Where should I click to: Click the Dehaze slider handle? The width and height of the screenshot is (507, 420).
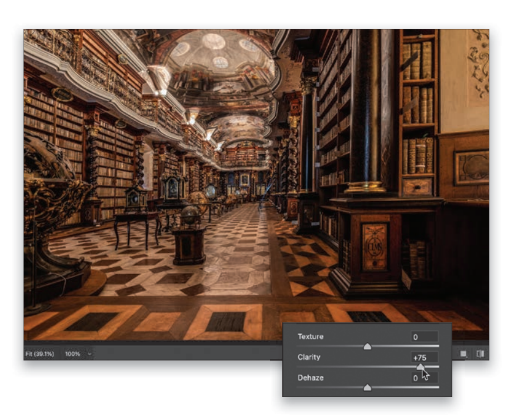point(368,387)
